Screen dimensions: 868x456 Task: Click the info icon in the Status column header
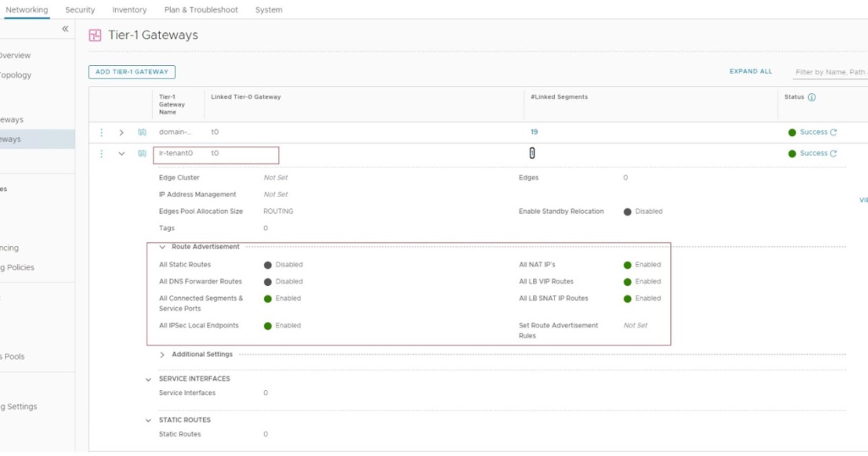click(x=812, y=96)
